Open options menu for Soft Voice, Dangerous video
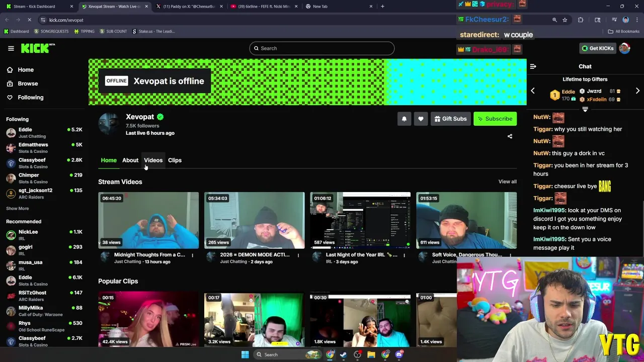 click(x=510, y=255)
